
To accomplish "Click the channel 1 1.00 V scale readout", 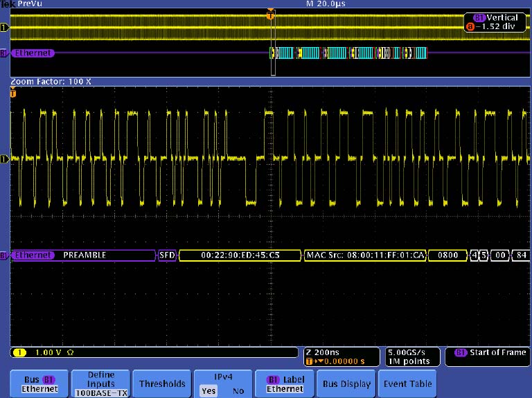I will pos(48,352).
